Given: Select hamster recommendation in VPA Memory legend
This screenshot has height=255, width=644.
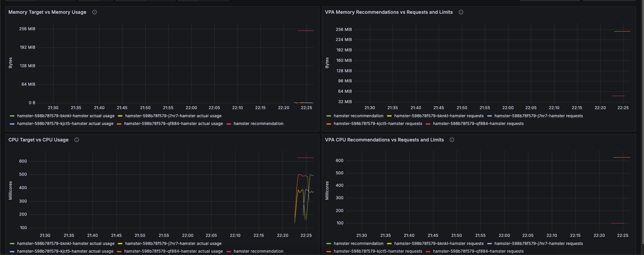Looking at the screenshot, I should pyautogui.click(x=358, y=116).
